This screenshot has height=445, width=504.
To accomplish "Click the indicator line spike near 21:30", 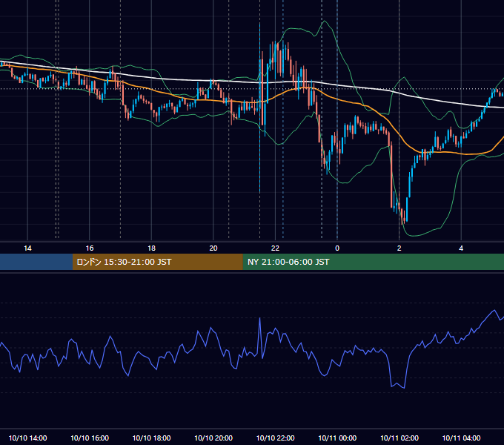I will pos(259,318).
